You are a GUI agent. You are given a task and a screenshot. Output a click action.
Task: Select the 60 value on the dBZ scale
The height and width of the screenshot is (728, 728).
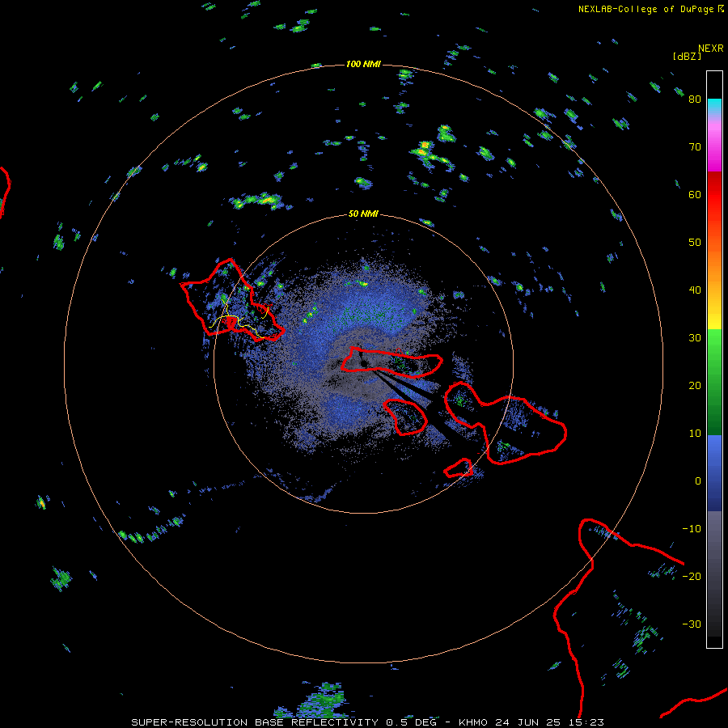pyautogui.click(x=695, y=195)
